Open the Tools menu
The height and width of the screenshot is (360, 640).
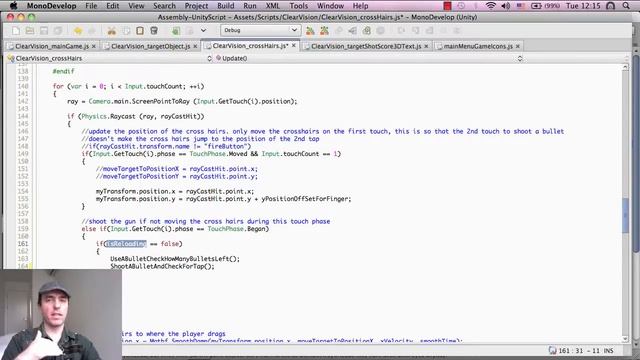(x=299, y=6)
